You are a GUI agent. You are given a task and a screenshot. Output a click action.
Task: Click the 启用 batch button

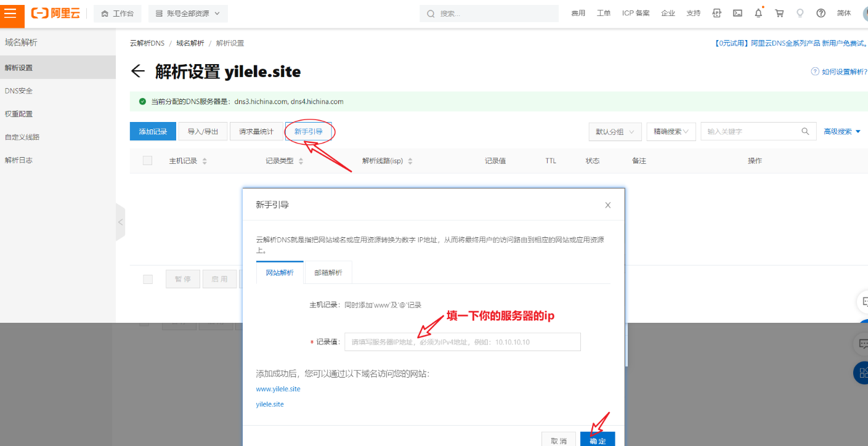tap(219, 279)
